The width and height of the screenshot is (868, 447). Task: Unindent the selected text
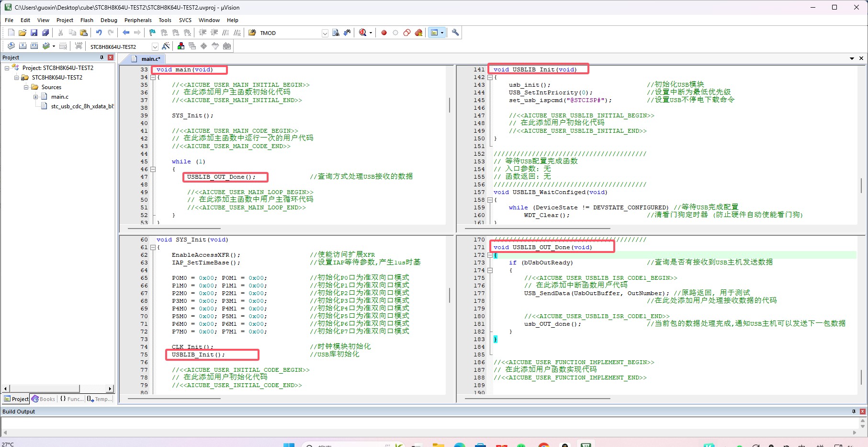click(x=214, y=33)
